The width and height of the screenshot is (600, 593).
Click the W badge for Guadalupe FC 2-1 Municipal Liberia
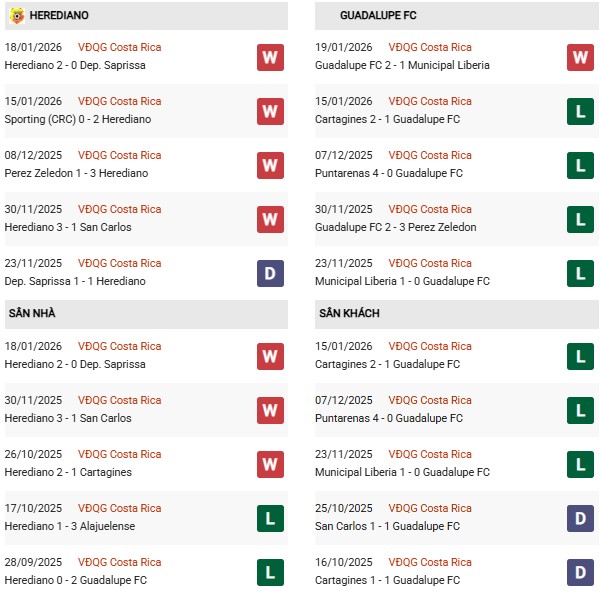coord(580,57)
